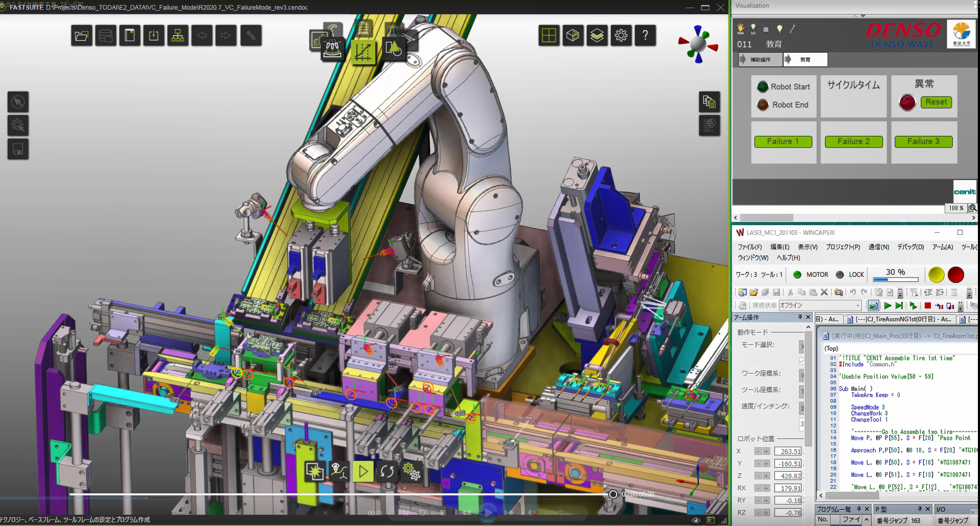Toggle the LOCK indicator

[840, 274]
